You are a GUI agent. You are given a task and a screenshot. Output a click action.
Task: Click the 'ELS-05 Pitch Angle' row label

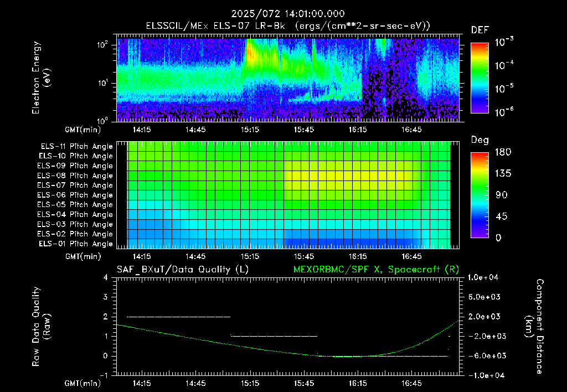point(75,205)
